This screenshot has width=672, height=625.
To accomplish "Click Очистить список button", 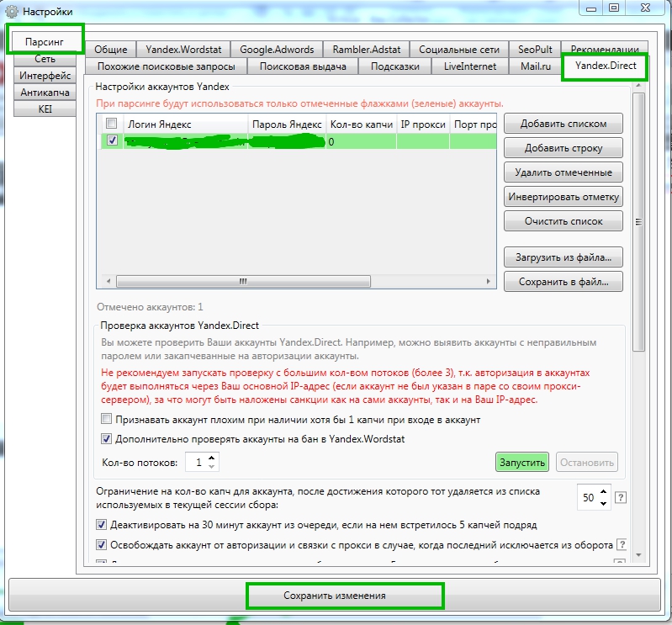I will click(x=564, y=221).
